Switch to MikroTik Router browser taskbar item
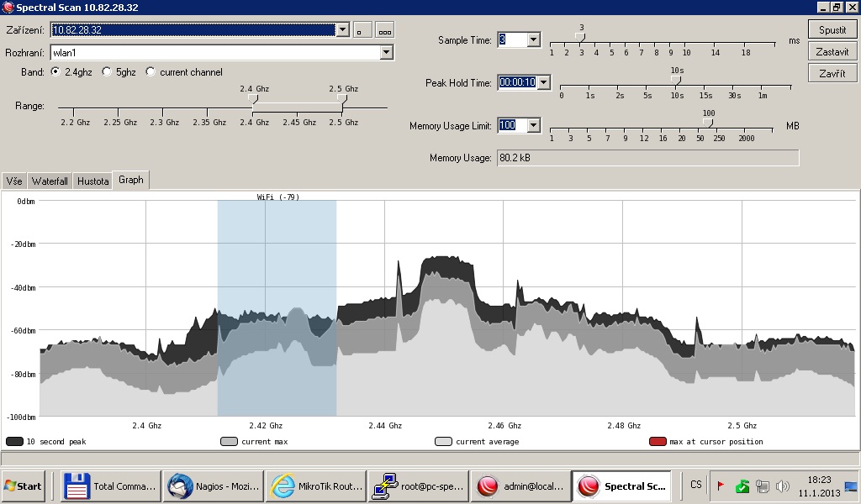The image size is (861, 504). point(316,486)
